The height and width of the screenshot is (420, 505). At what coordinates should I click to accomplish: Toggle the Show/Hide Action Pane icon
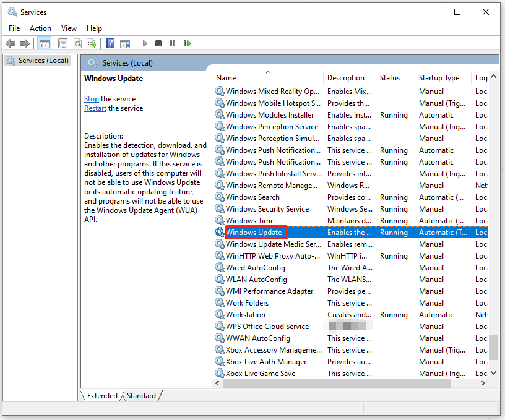[x=125, y=43]
